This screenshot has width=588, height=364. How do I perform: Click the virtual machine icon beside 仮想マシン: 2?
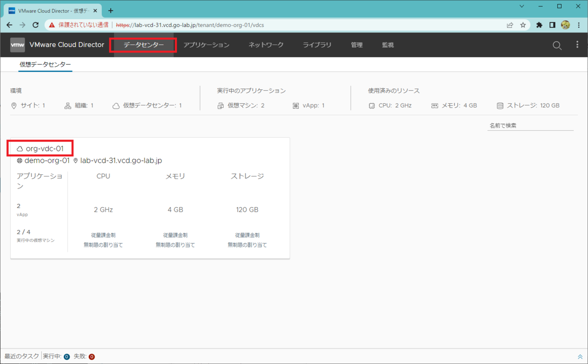[220, 105]
